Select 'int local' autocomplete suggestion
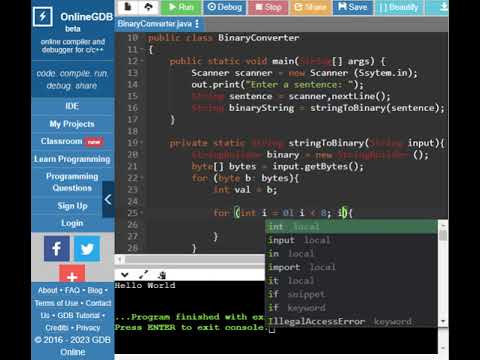Image resolution: width=480 pixels, height=360 pixels. [x=351, y=227]
